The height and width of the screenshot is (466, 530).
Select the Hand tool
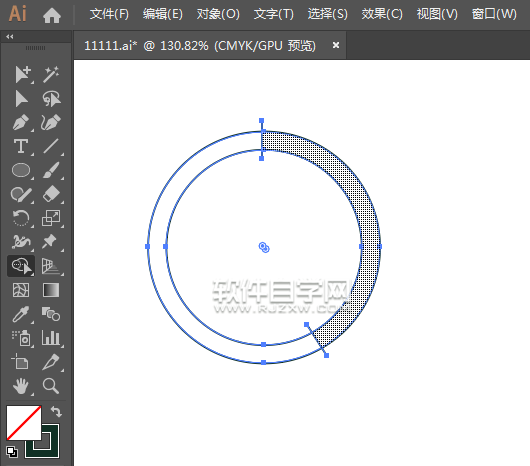tap(21, 386)
